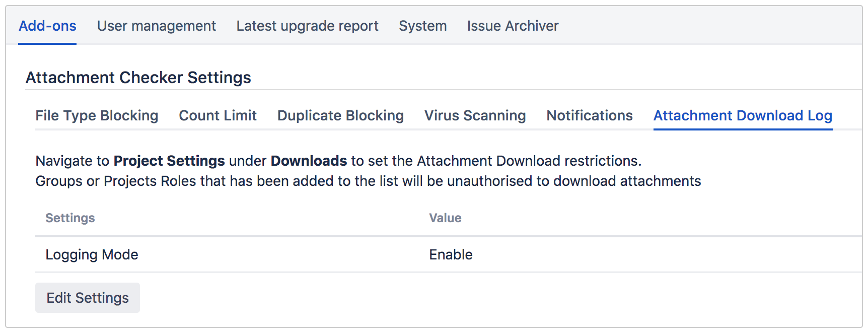868x333 pixels.
Task: Select the Duplicate Blocking tab
Action: (340, 115)
